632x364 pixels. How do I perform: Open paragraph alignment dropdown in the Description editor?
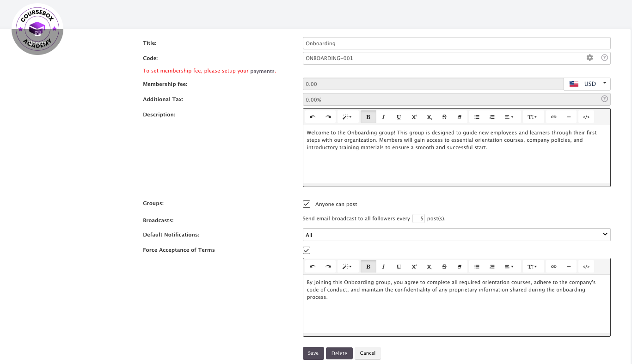[x=509, y=117]
